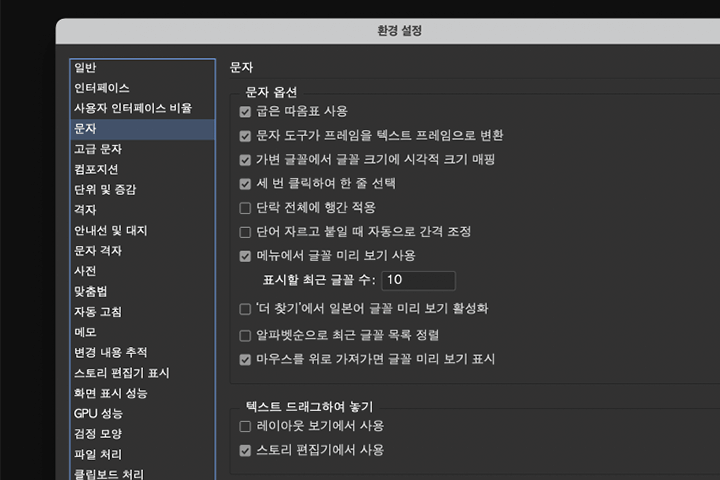Disable 세 번 클릭하여 한 줄 선택
This screenshot has width=720, height=480.
pyautogui.click(x=245, y=184)
